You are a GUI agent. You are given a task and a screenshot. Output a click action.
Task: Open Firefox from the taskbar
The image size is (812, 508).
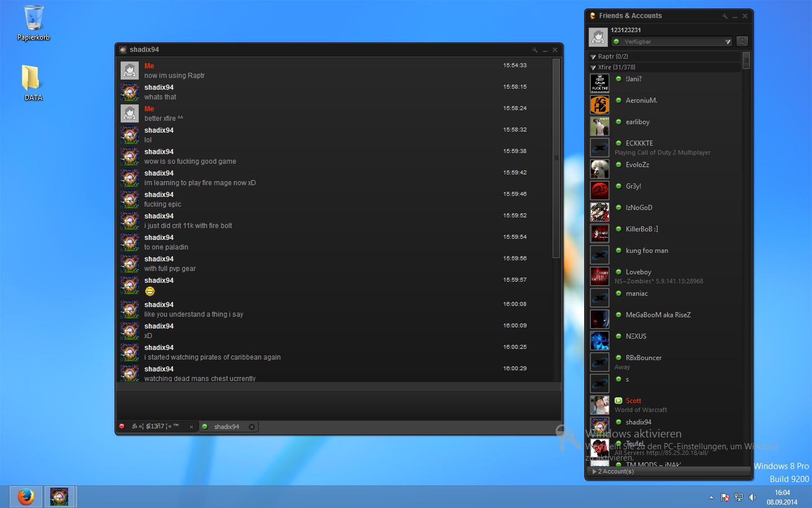coord(25,497)
